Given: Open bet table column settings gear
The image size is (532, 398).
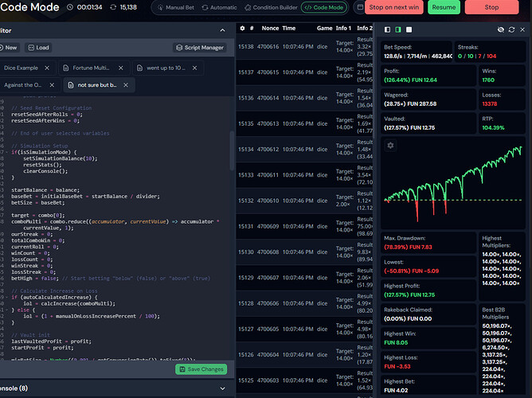Looking at the screenshot, I should (244, 28).
